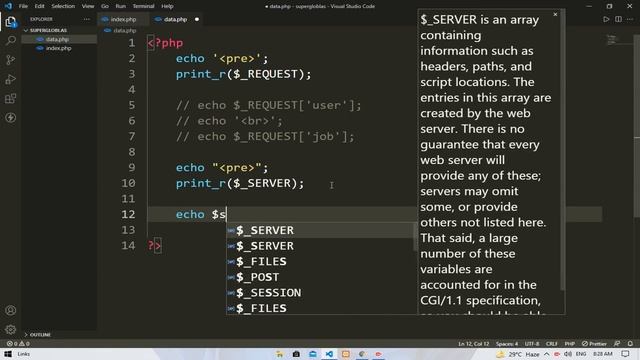The width and height of the screenshot is (640, 360).
Task: Show hidden system tray icons chevron
Action: (547, 354)
